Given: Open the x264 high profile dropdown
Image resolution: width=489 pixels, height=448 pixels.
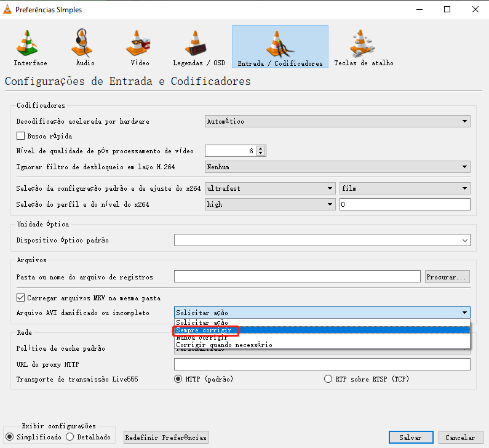Looking at the screenshot, I should pos(270,204).
